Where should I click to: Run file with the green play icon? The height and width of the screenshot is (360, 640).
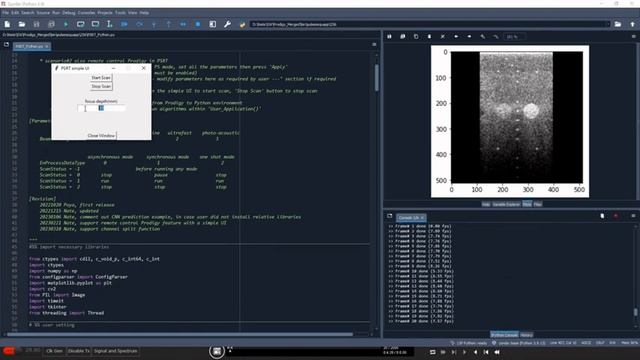[66, 24]
